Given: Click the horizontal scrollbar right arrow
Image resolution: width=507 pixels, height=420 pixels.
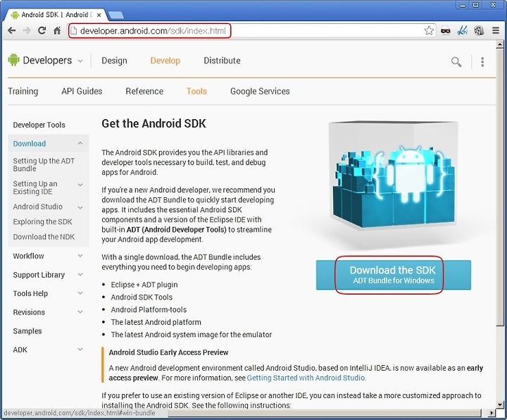Looking at the screenshot, I should (492, 413).
